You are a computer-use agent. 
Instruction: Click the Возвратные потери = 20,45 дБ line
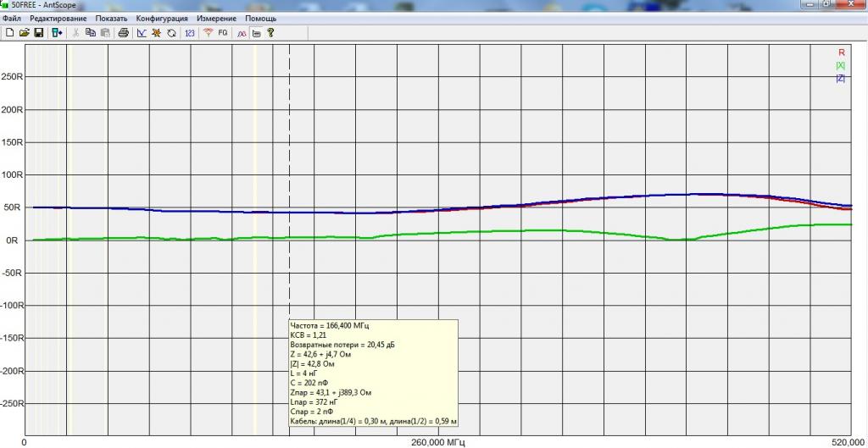[342, 346]
